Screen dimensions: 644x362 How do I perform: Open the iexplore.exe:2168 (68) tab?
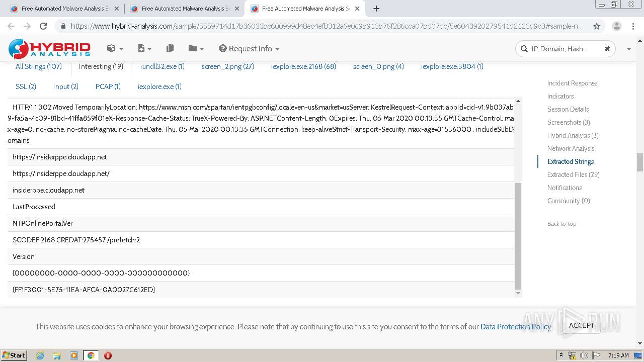[x=303, y=66]
